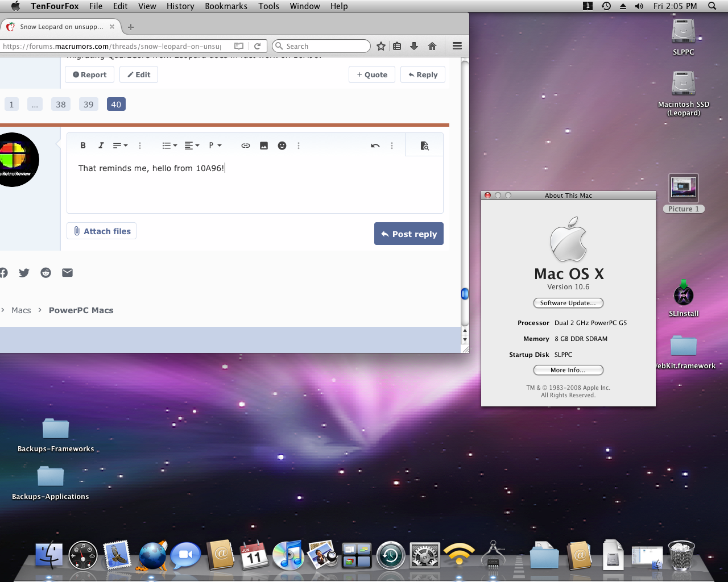Show more options next to the undo icon

[x=392, y=145]
